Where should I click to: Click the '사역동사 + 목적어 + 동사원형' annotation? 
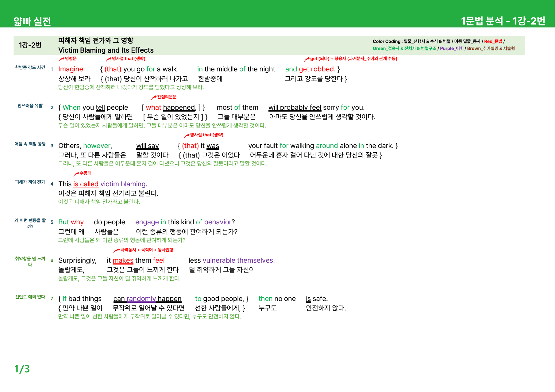(147, 250)
